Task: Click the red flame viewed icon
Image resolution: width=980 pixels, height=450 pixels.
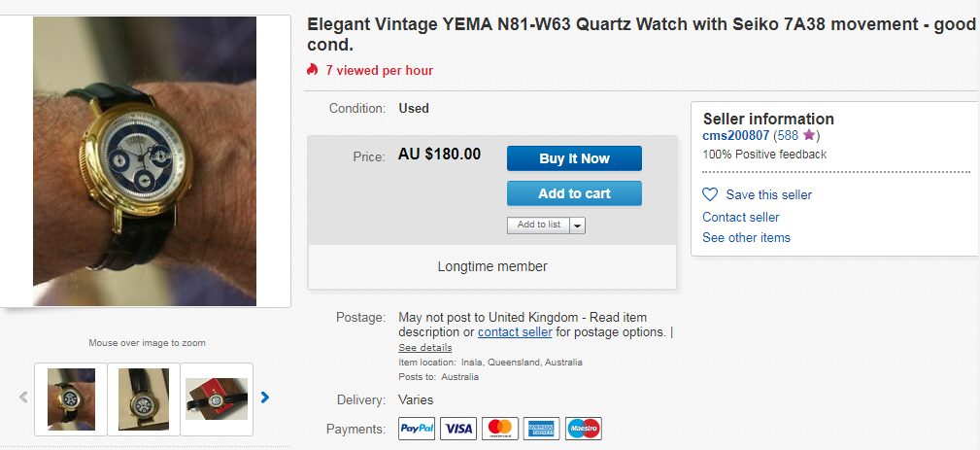Action: pos(312,70)
